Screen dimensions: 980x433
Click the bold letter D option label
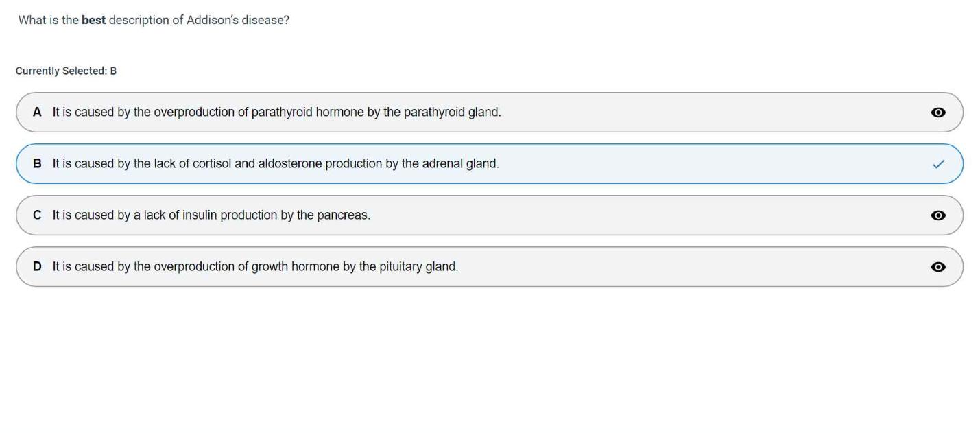[x=37, y=266]
